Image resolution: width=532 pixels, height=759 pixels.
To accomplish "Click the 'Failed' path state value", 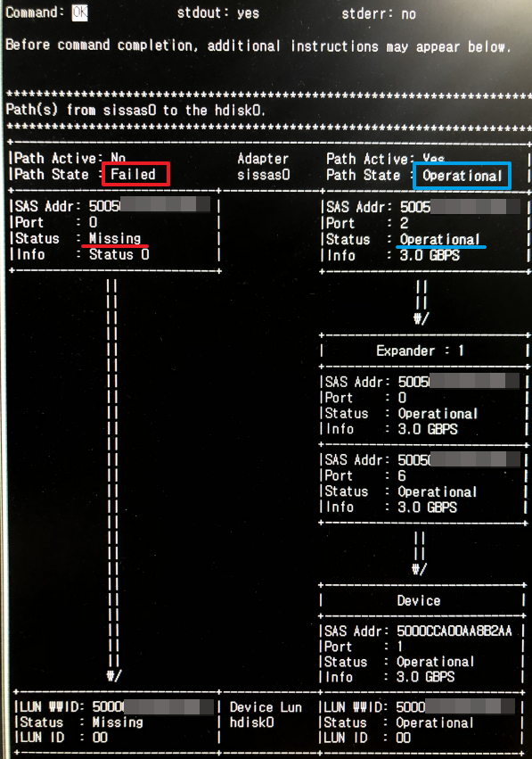I will coord(133,174).
